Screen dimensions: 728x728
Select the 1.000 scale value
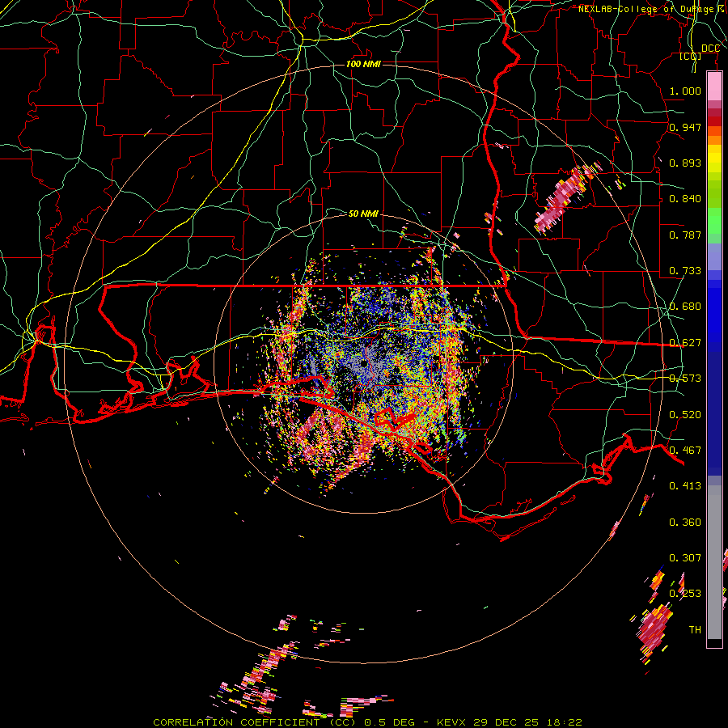click(685, 91)
